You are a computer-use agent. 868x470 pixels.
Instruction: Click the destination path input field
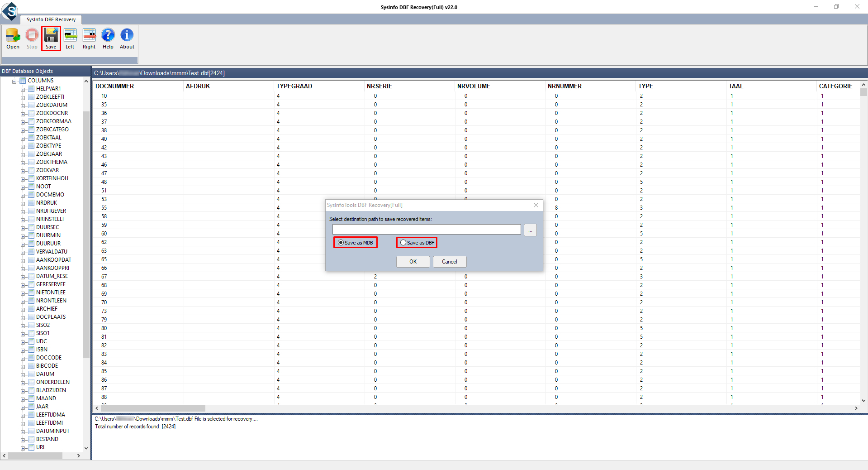tap(426, 229)
